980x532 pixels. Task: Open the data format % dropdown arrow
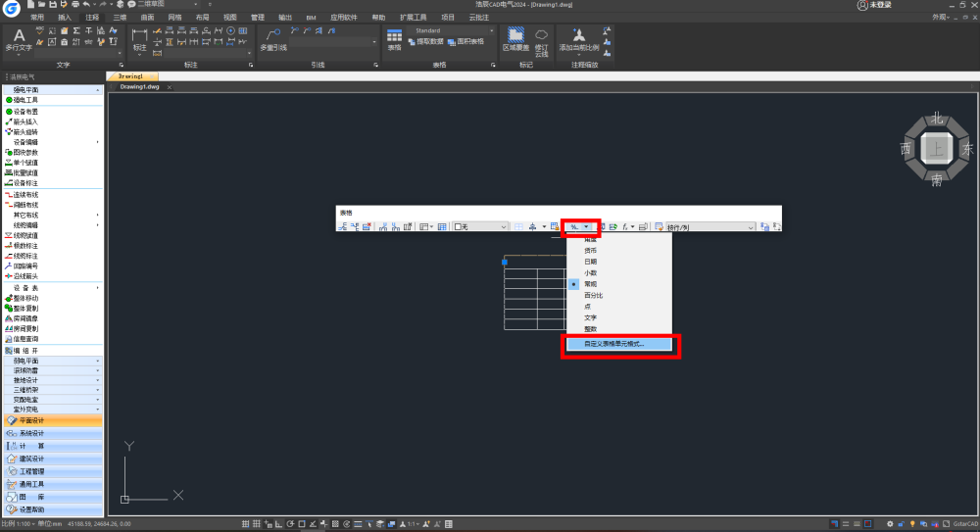[x=586, y=227]
